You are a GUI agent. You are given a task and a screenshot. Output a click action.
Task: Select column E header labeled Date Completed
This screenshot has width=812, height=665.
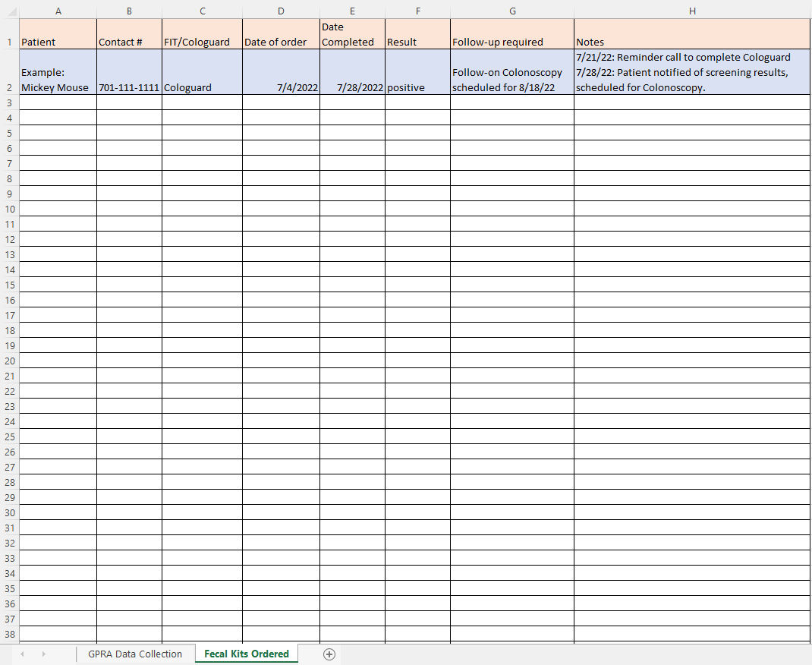[352, 11]
